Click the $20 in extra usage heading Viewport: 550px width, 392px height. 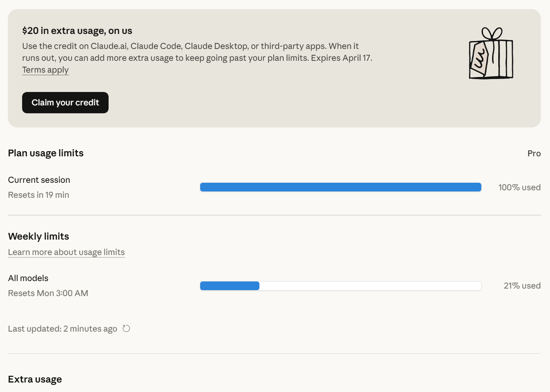[77, 31]
